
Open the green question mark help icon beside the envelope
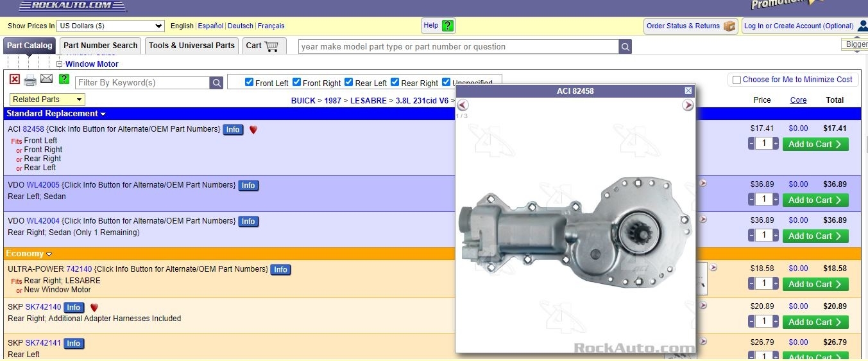(x=64, y=79)
